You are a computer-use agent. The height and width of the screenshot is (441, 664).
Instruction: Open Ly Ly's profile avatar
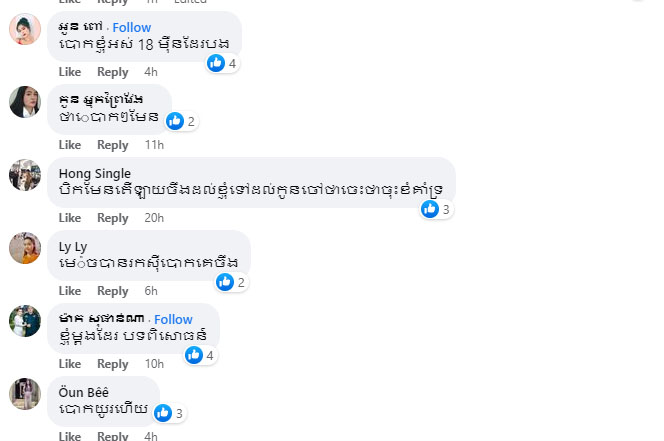tap(25, 248)
